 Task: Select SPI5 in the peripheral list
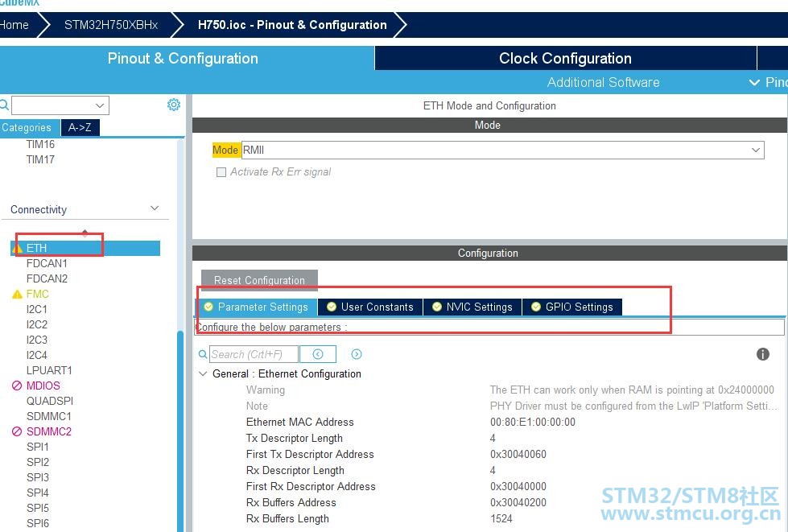click(38, 508)
